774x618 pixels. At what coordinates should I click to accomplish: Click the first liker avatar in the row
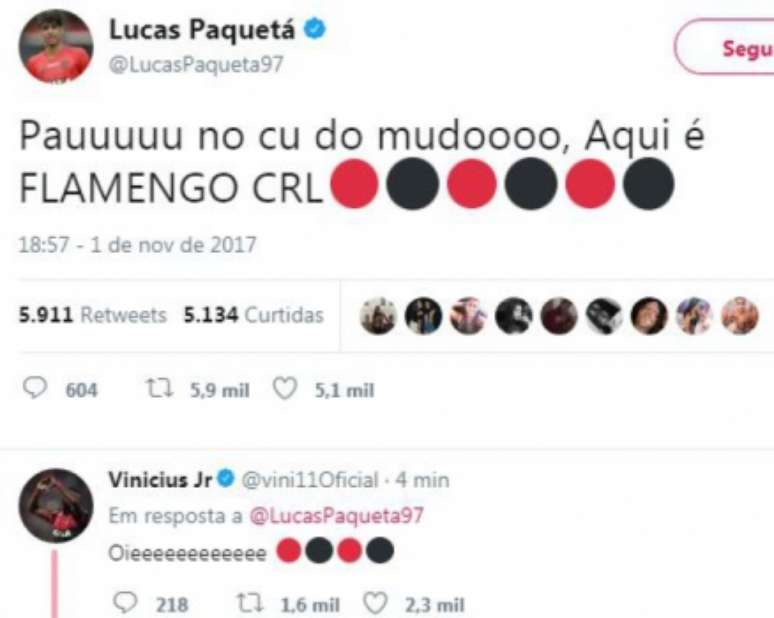pyautogui.click(x=378, y=315)
